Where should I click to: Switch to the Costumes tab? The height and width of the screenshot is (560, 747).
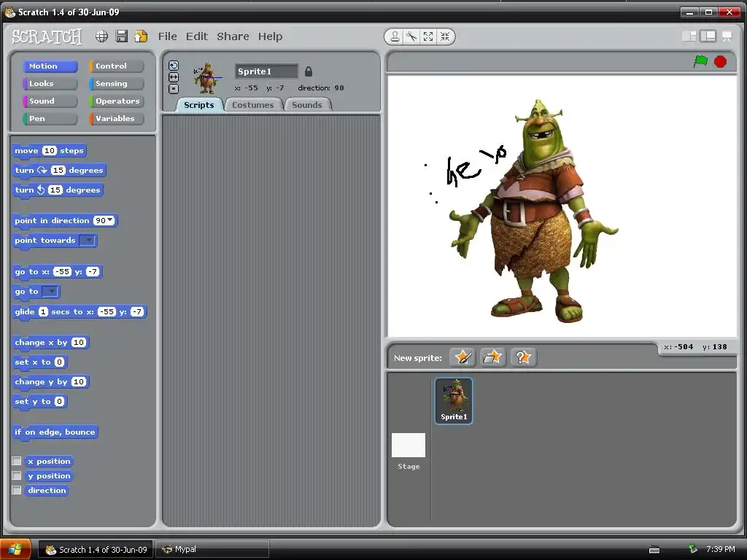tap(253, 105)
